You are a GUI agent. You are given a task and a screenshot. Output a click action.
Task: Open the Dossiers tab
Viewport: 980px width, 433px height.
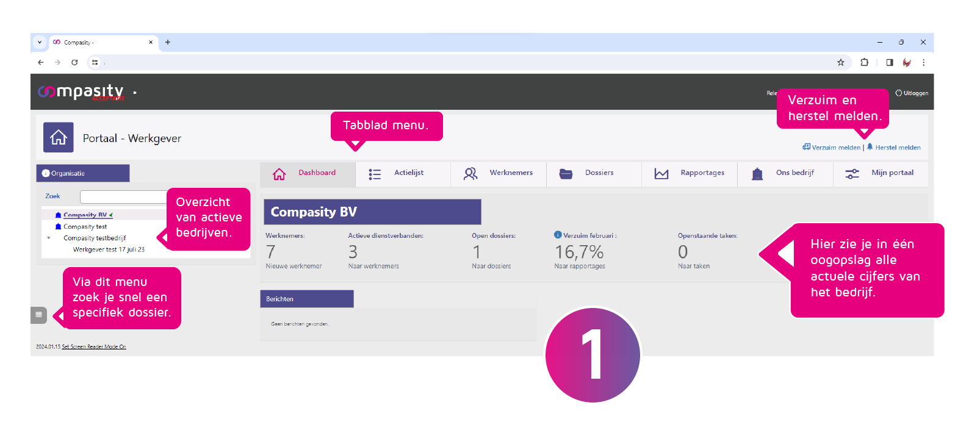pos(594,174)
